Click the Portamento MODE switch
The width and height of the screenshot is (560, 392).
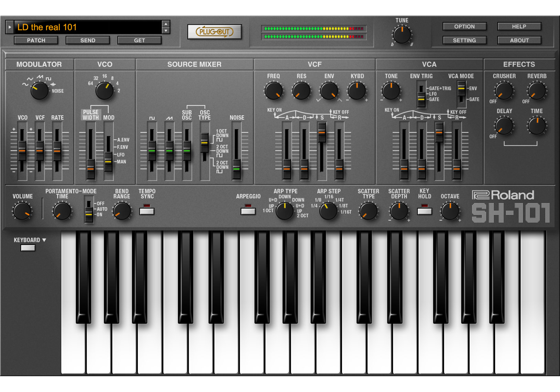[89, 209]
